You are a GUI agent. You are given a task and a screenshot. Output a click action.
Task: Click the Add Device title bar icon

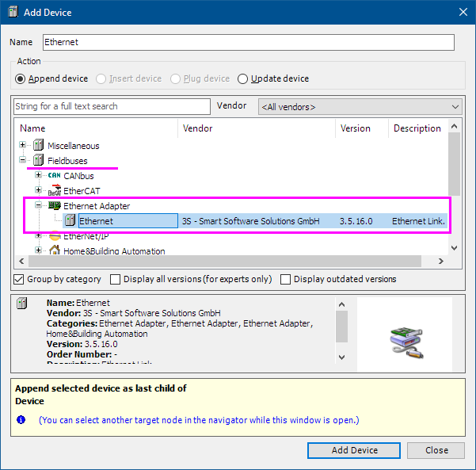(13, 12)
